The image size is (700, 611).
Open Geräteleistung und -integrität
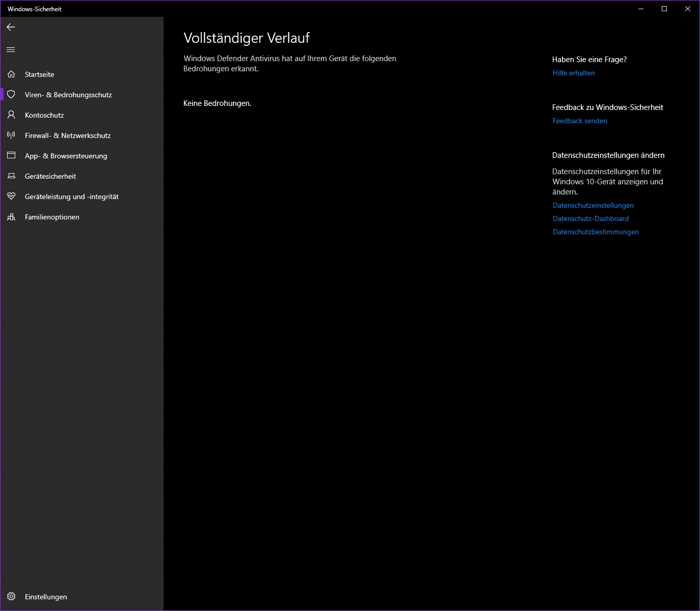click(82, 197)
